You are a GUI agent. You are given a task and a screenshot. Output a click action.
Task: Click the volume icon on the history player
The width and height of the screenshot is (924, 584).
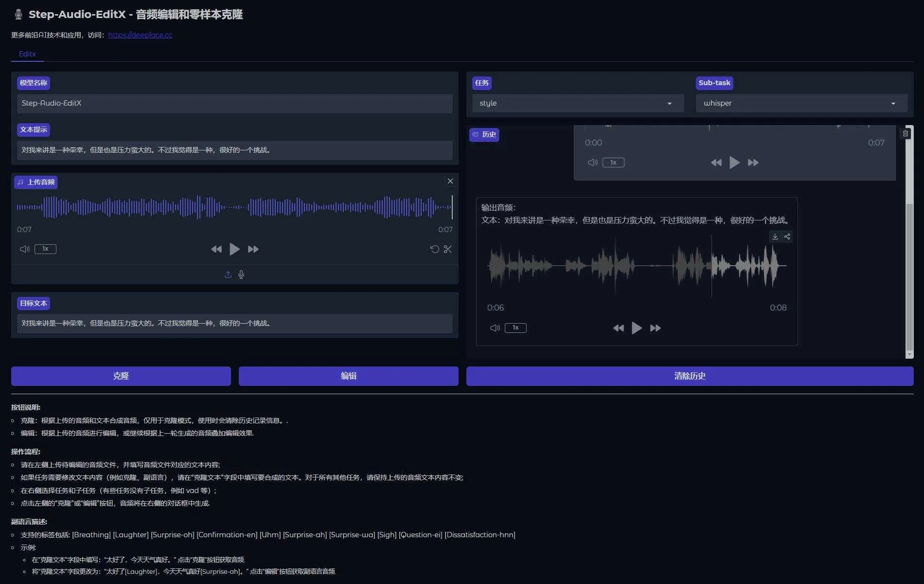pos(592,163)
